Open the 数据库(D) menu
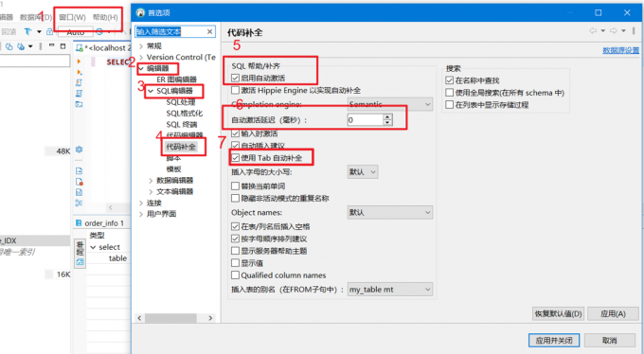This screenshot has height=354, width=644. 36,17
